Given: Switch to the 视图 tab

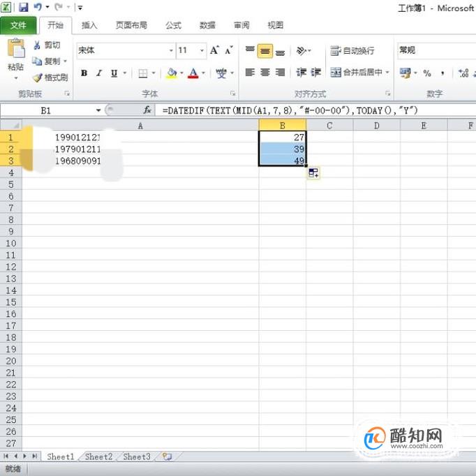Looking at the screenshot, I should (275, 25).
